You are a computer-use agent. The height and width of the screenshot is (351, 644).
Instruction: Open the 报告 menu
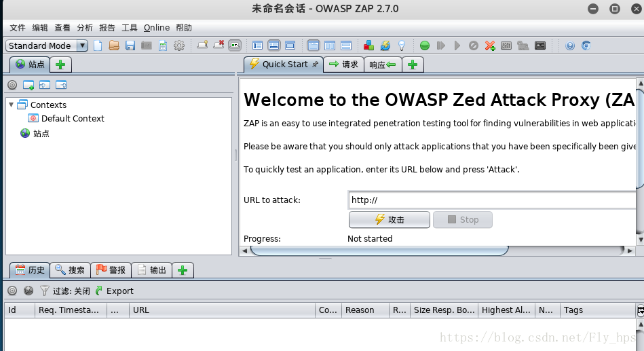(107, 28)
